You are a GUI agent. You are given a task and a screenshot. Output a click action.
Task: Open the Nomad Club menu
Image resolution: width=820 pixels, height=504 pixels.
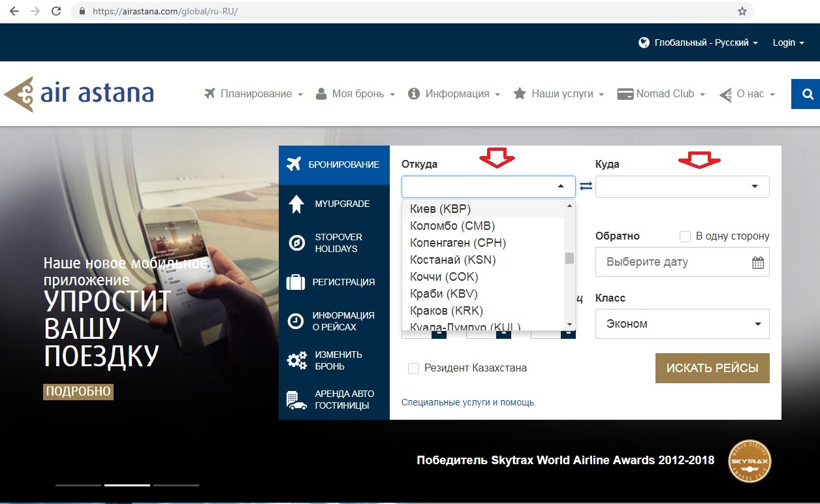coord(661,94)
